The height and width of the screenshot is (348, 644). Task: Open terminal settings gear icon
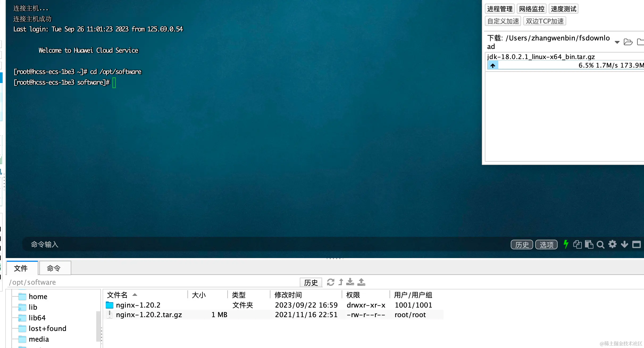[612, 244]
